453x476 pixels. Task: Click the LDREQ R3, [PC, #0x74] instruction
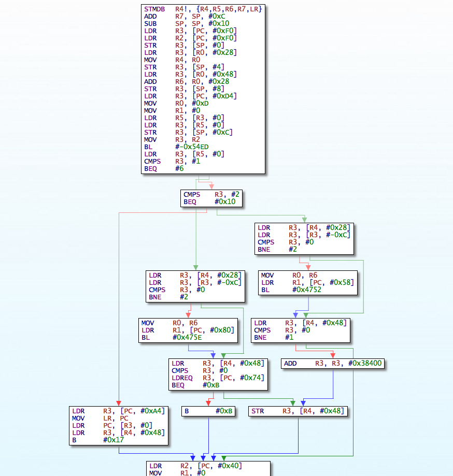(218, 378)
